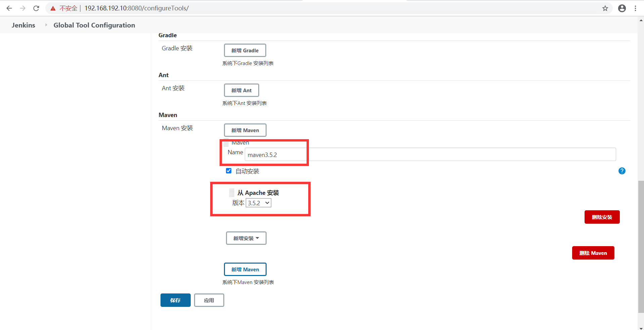Click the breadcrumb arrow after Jenkins
Image resolution: width=644 pixels, height=330 pixels.
(x=46, y=25)
